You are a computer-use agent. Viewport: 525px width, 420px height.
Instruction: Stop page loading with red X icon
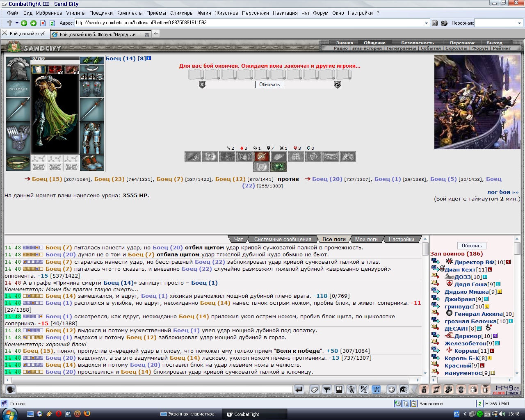pos(43,23)
